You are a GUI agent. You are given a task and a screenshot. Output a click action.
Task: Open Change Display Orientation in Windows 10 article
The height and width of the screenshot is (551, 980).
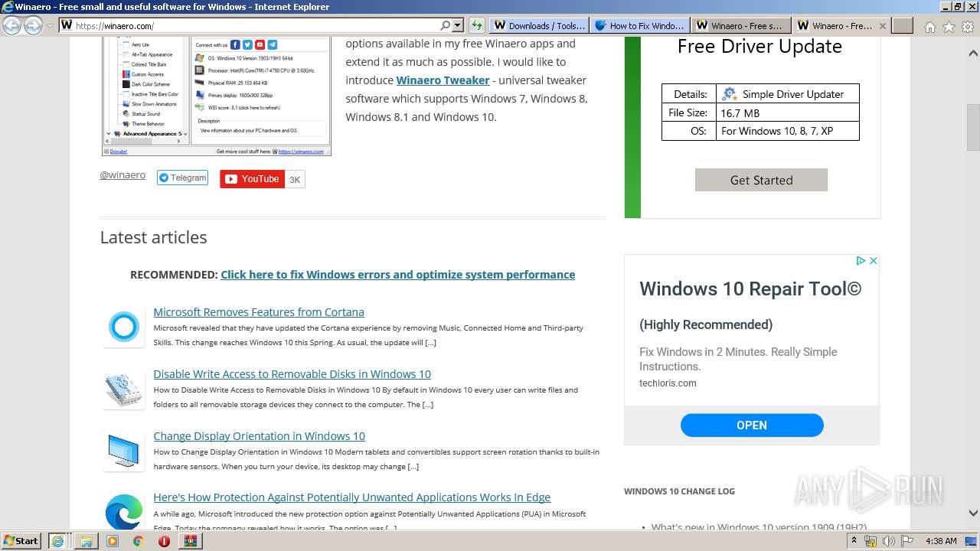click(259, 436)
